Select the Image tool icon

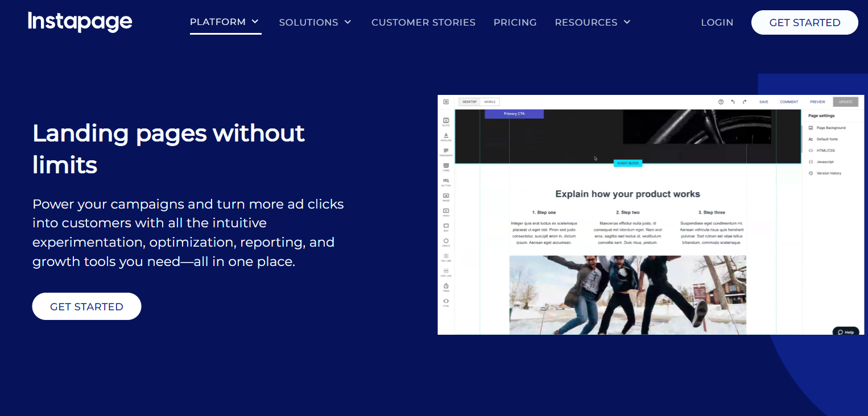[446, 197]
